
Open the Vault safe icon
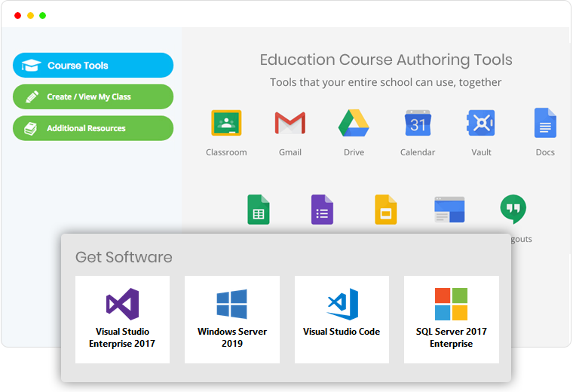[x=481, y=123]
